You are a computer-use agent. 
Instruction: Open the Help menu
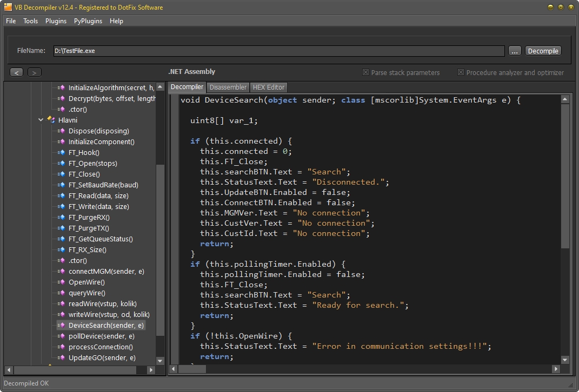[x=116, y=21]
